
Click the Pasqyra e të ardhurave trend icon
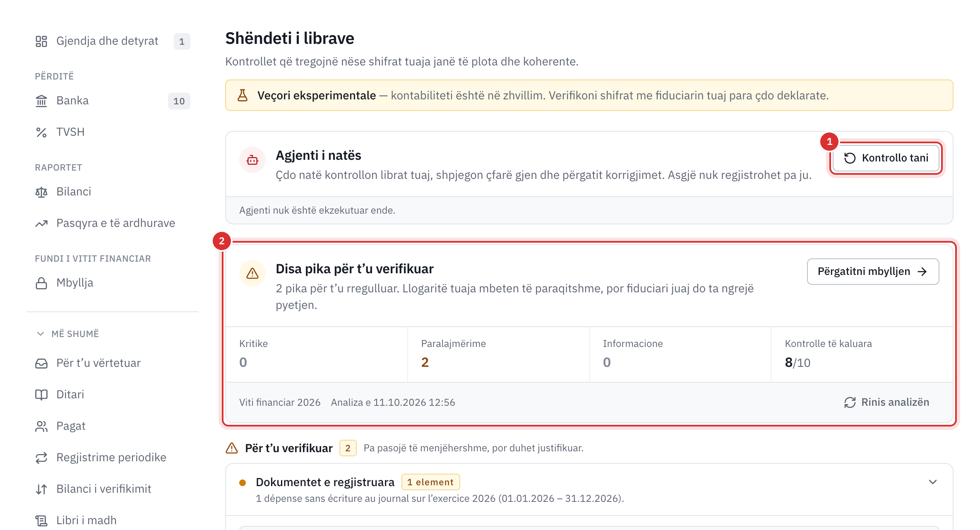pyautogui.click(x=41, y=223)
